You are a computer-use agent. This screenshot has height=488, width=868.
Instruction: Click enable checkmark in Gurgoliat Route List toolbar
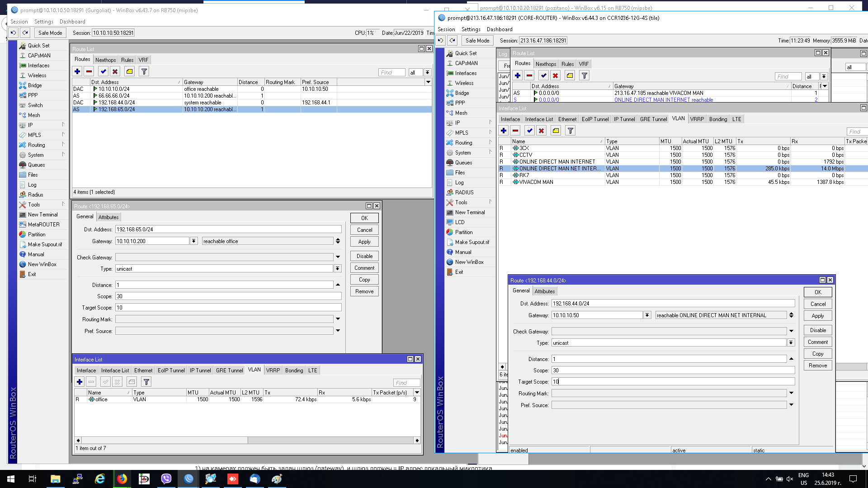[104, 71]
